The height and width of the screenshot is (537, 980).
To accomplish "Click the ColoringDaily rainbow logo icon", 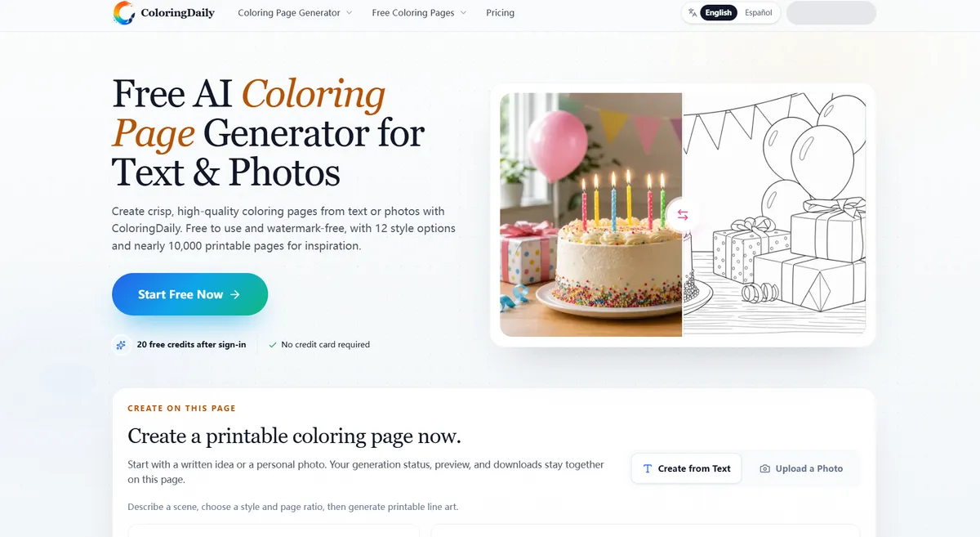I will (124, 12).
